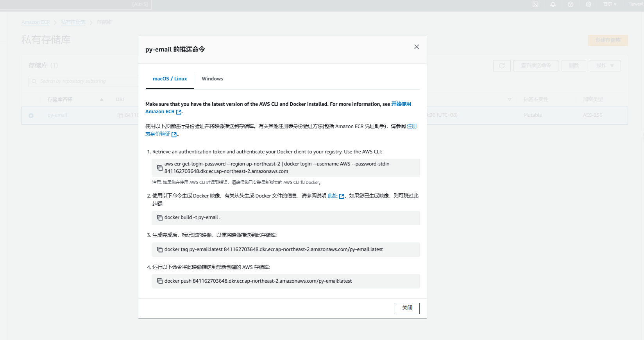This screenshot has height=340, width=644.
Task: Click Amazon ECR breadcrumb link
Action: pyautogui.click(x=36, y=22)
